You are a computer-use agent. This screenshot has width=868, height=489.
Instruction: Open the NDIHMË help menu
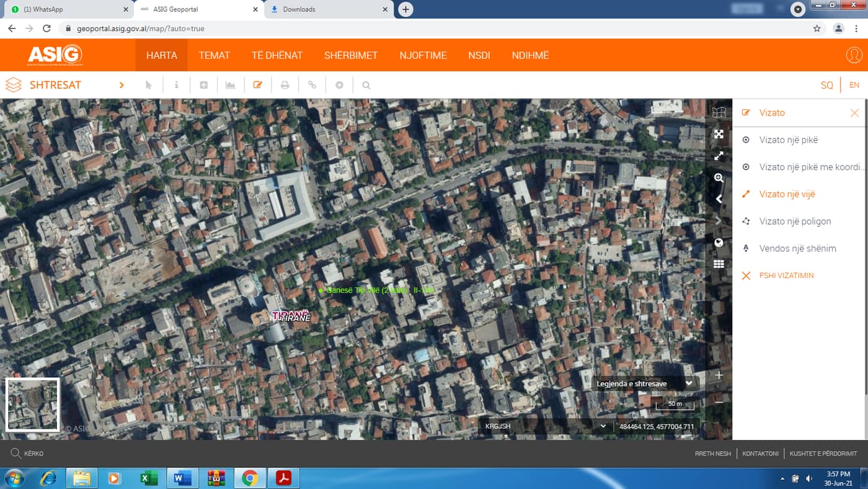pos(531,55)
